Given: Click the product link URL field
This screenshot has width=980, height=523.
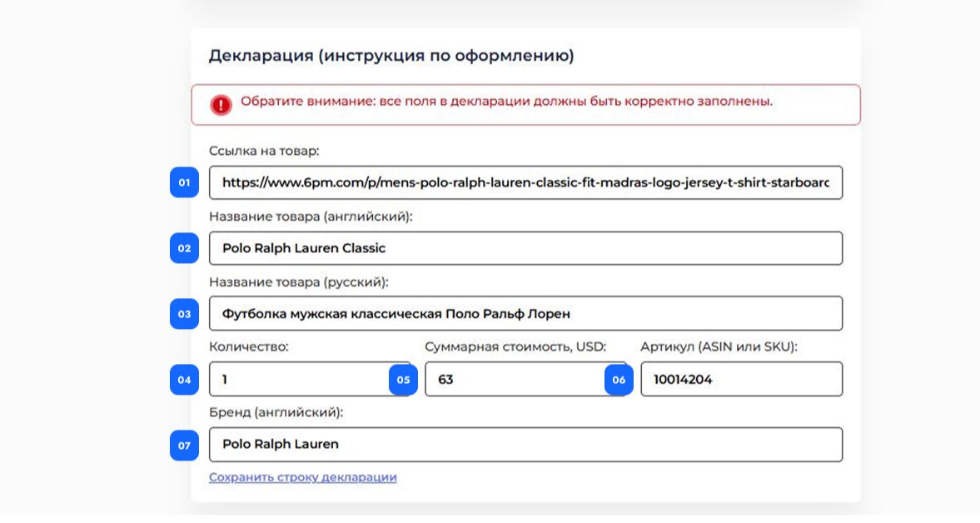Looking at the screenshot, I should pos(525,182).
